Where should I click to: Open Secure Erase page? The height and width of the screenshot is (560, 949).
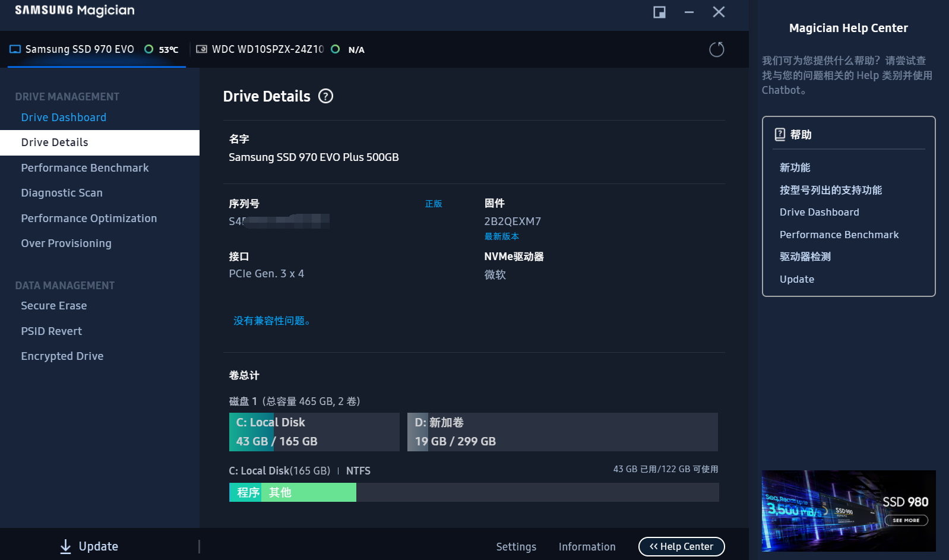[x=54, y=306]
